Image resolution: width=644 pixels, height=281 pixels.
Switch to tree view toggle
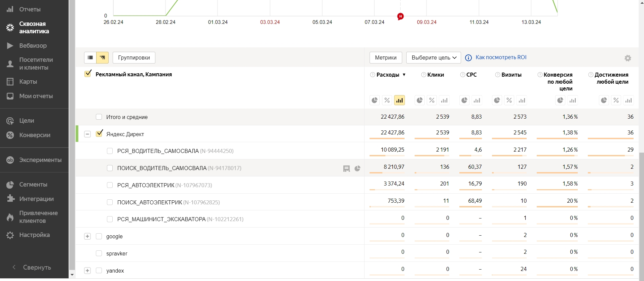(x=103, y=57)
